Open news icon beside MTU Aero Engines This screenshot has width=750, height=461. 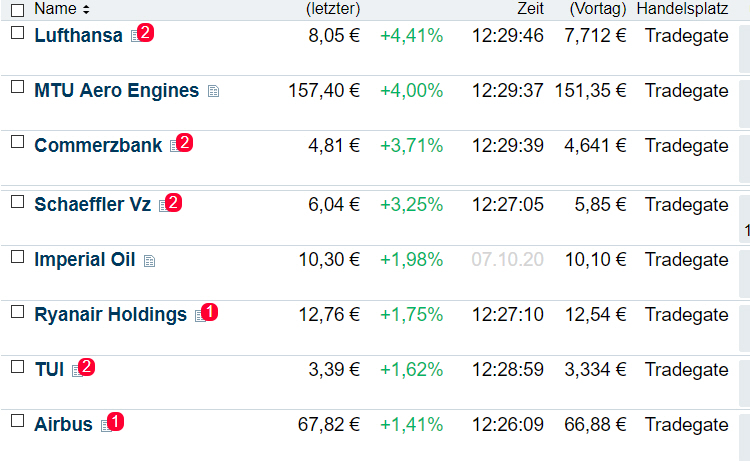coord(213,91)
